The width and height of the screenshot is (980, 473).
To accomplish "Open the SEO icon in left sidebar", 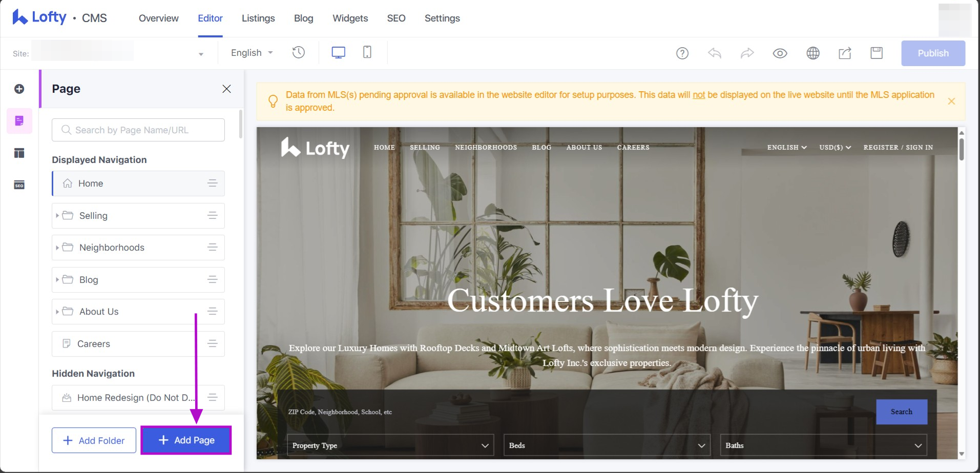I will point(19,186).
